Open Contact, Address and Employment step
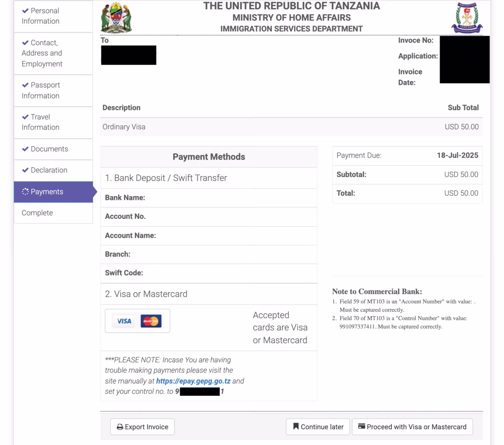The height and width of the screenshot is (445, 504). coord(53,53)
